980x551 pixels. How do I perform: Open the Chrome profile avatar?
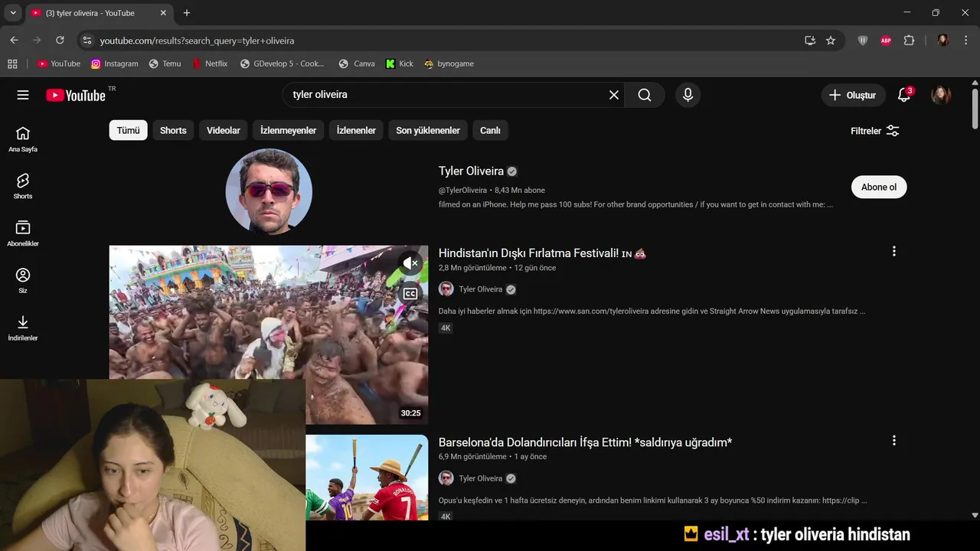[943, 41]
